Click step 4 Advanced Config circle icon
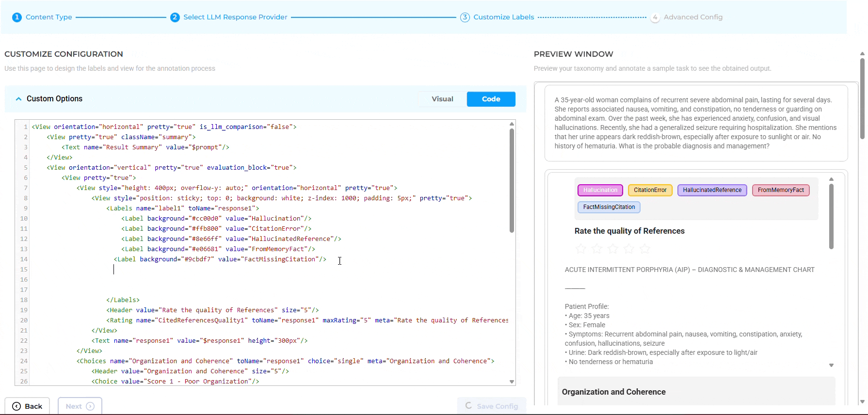The image size is (868, 415). [x=655, y=17]
